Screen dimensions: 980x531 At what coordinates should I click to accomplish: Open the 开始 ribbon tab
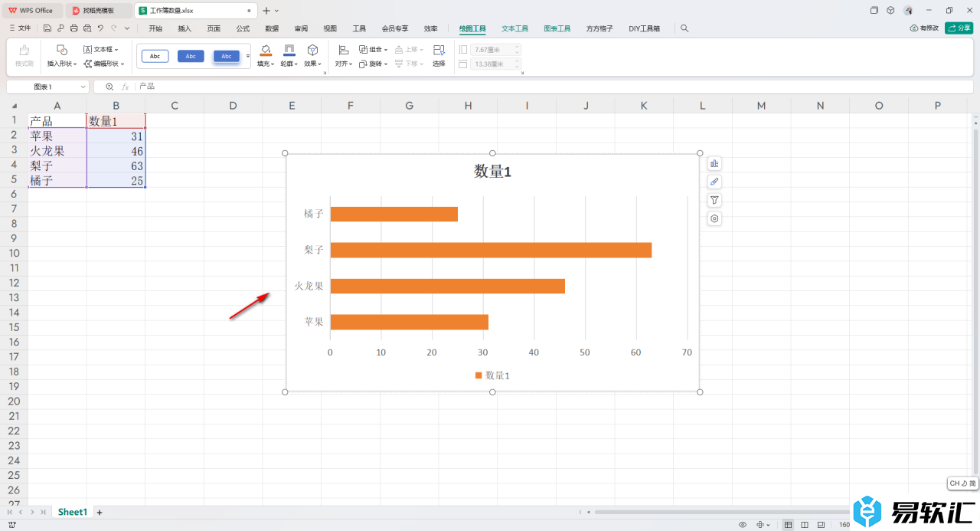155,28
